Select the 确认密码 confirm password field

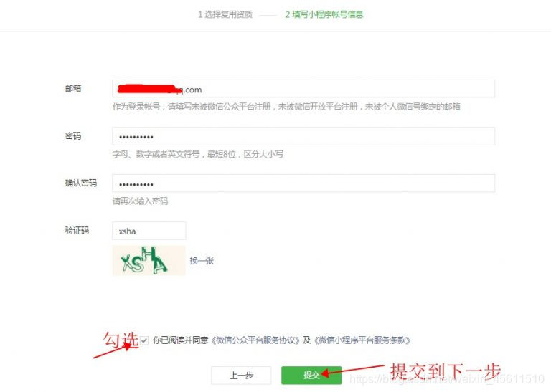pos(303,183)
